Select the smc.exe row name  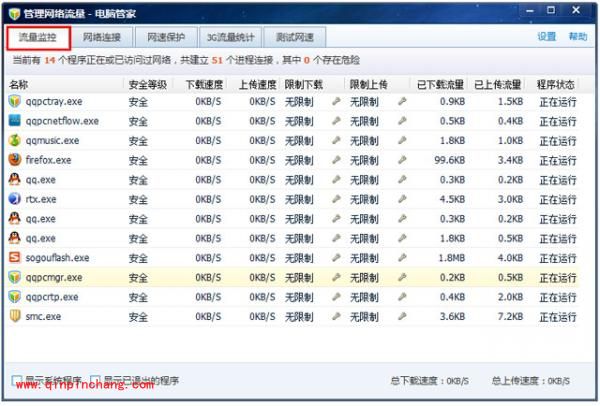pos(43,316)
